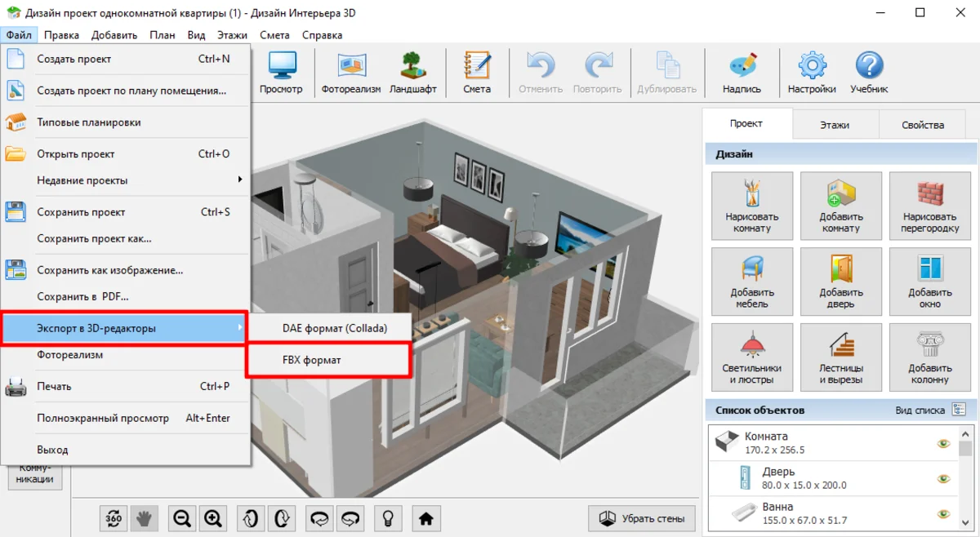
Task: Toggle the light bulb lighting button
Action: [x=389, y=518]
